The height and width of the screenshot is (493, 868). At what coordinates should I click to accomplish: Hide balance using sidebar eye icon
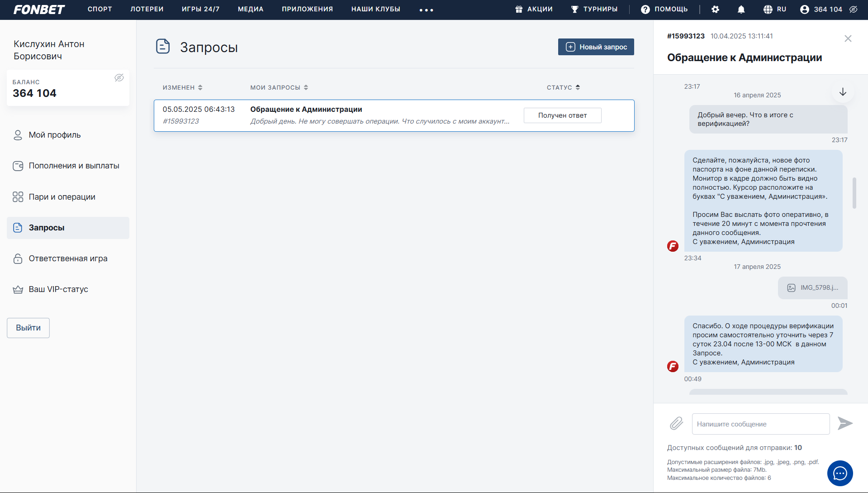click(119, 78)
